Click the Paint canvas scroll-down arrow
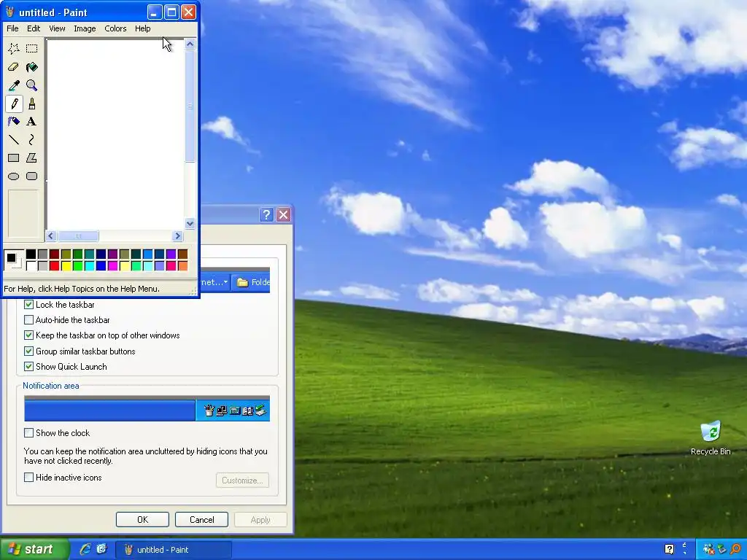Screen dimensions: 747x560 coord(190,223)
